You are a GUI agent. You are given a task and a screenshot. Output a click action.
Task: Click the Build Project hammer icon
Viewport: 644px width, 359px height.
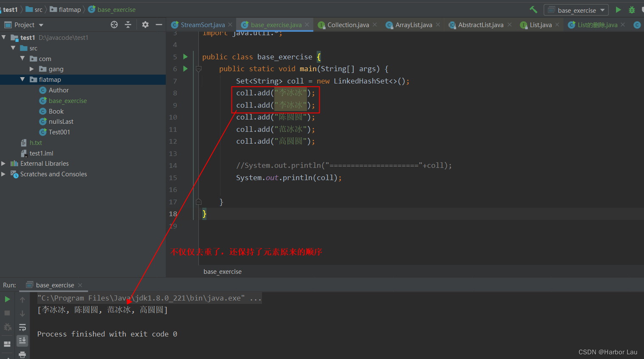[533, 9]
